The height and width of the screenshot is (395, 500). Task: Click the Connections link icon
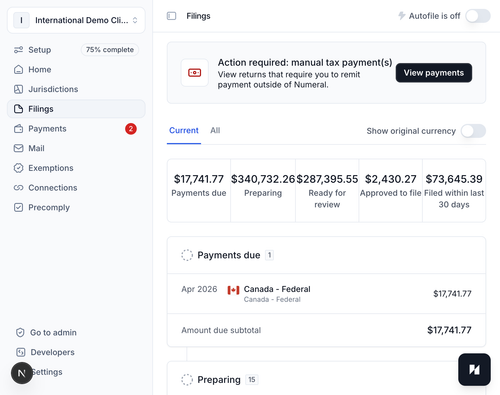18,188
